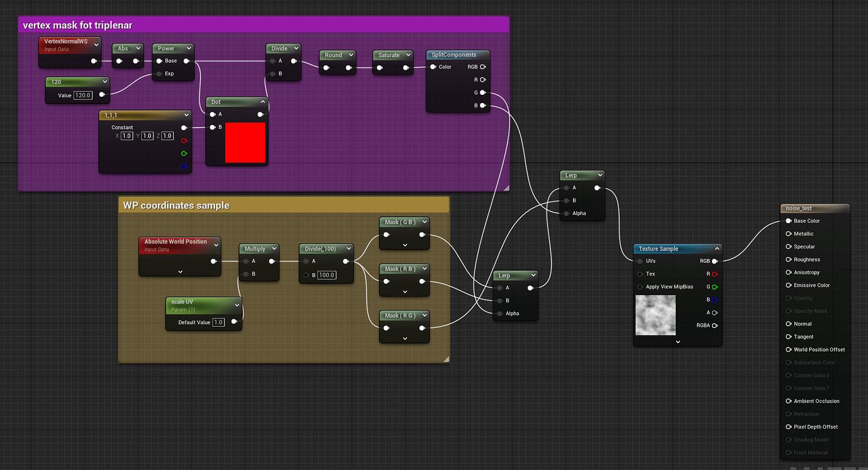Click Texture Sample RGB output pin

point(715,261)
